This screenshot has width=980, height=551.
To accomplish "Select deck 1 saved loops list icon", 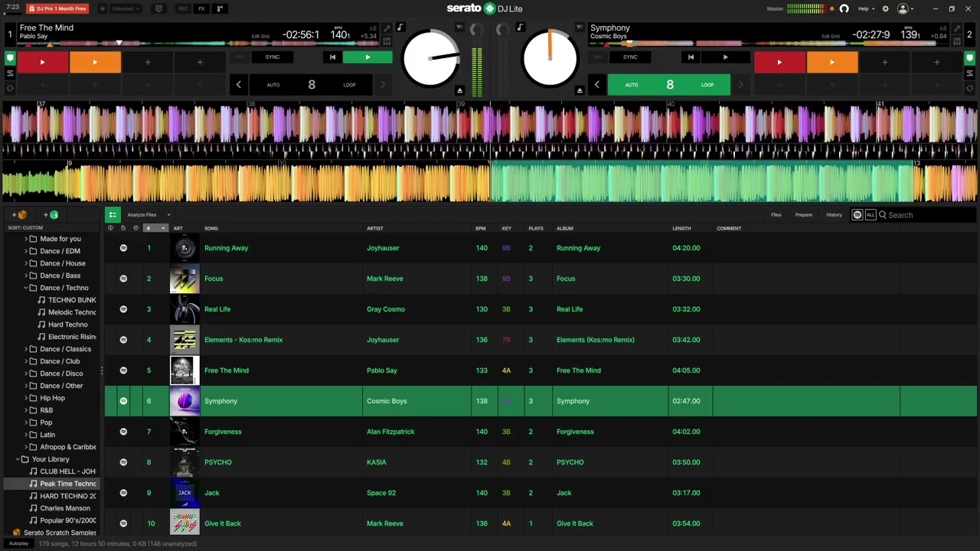I will point(10,73).
